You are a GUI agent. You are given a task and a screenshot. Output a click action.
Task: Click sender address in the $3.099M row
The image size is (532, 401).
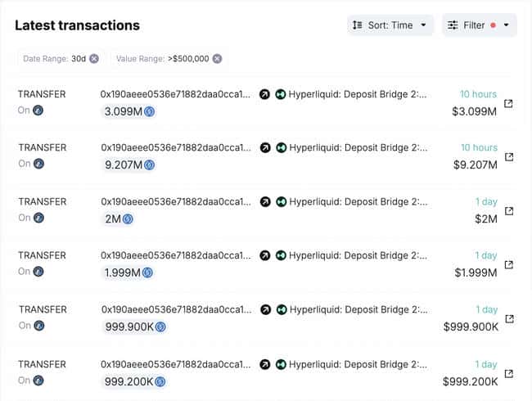coord(176,94)
